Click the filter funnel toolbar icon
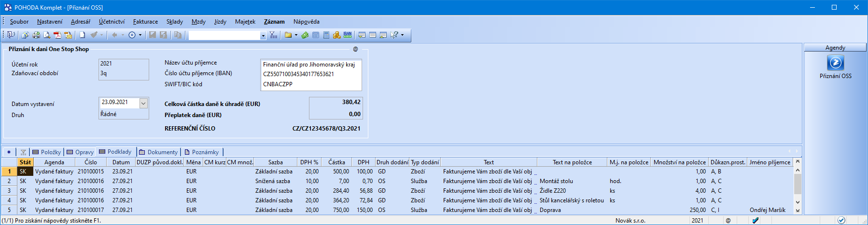Screen dimensions: 868x225 [x=273, y=35]
